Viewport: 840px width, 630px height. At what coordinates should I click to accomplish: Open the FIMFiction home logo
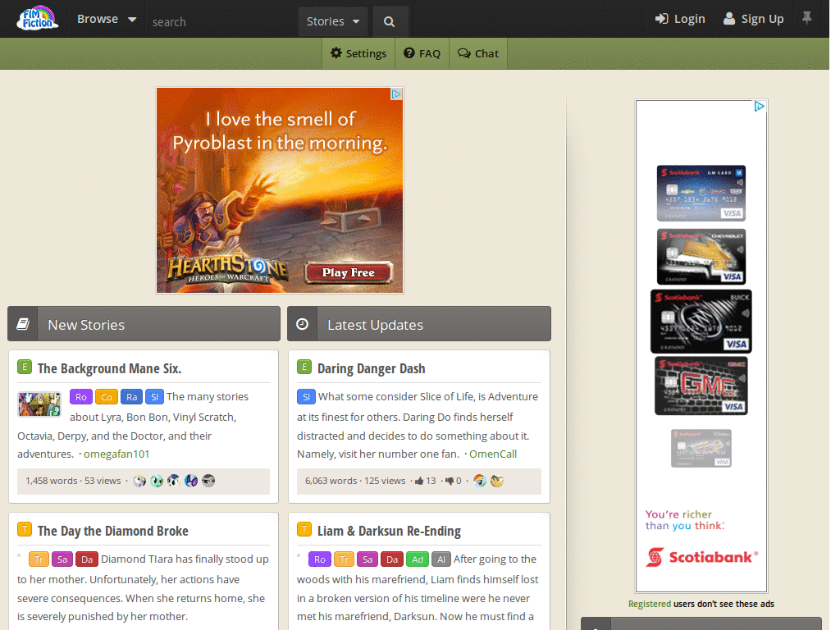[x=37, y=19]
